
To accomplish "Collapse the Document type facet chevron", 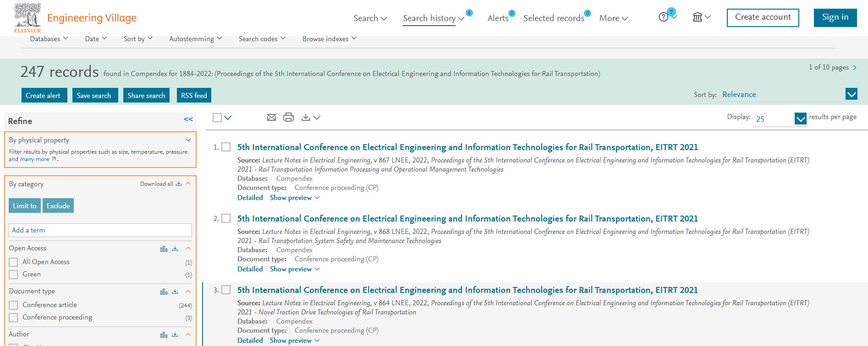I will 188,292.
